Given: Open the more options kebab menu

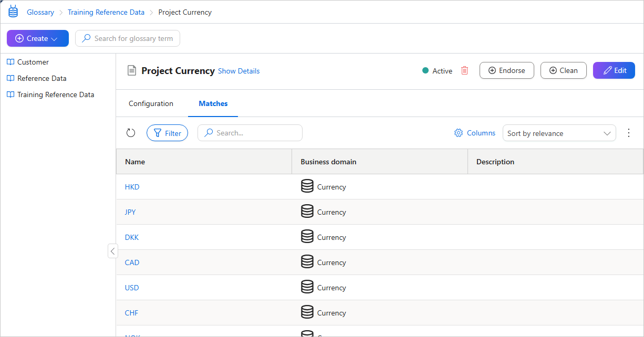Looking at the screenshot, I should [629, 133].
